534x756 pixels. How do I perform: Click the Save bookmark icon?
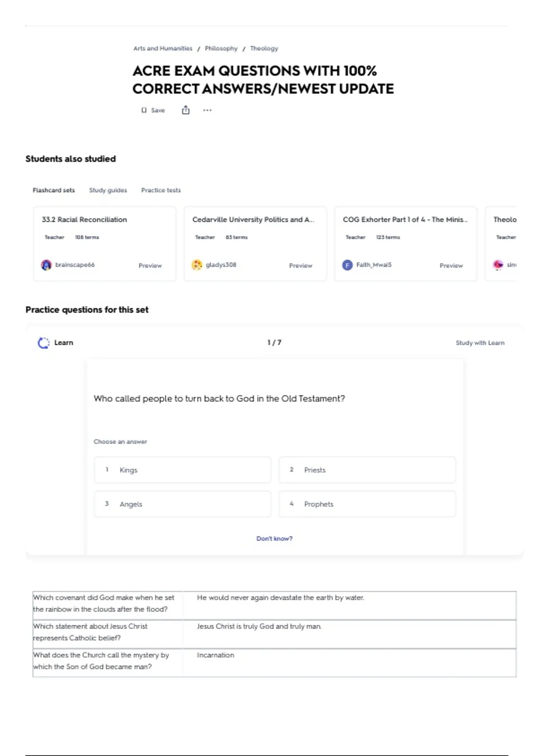pyautogui.click(x=144, y=110)
